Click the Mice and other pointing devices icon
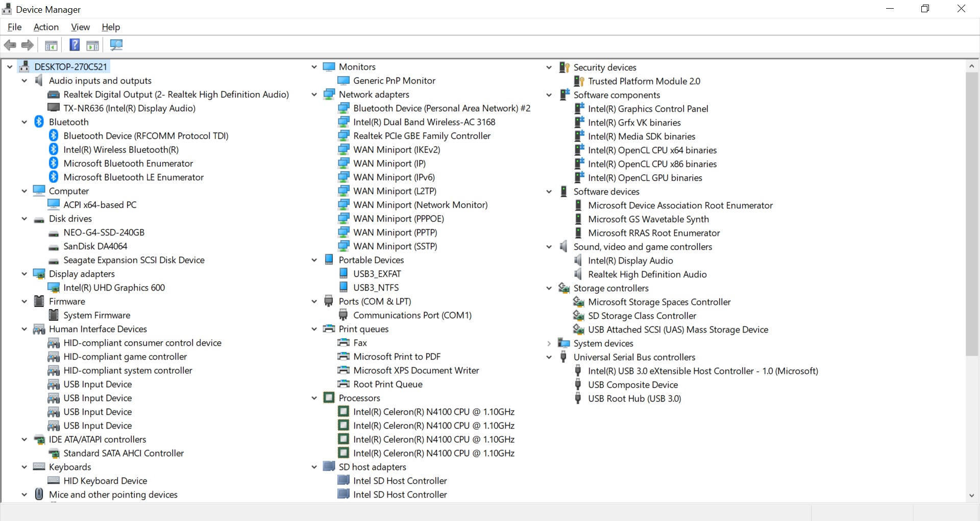The height and width of the screenshot is (521, 980). (39, 494)
